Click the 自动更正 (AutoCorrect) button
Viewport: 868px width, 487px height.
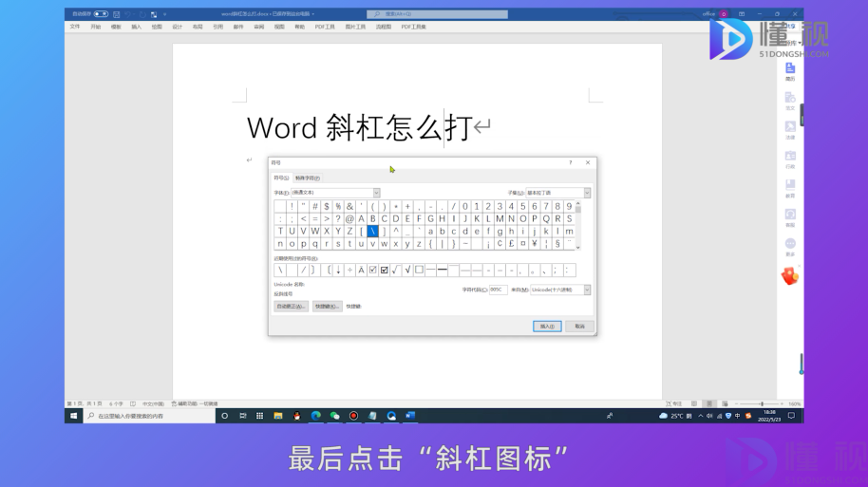291,307
